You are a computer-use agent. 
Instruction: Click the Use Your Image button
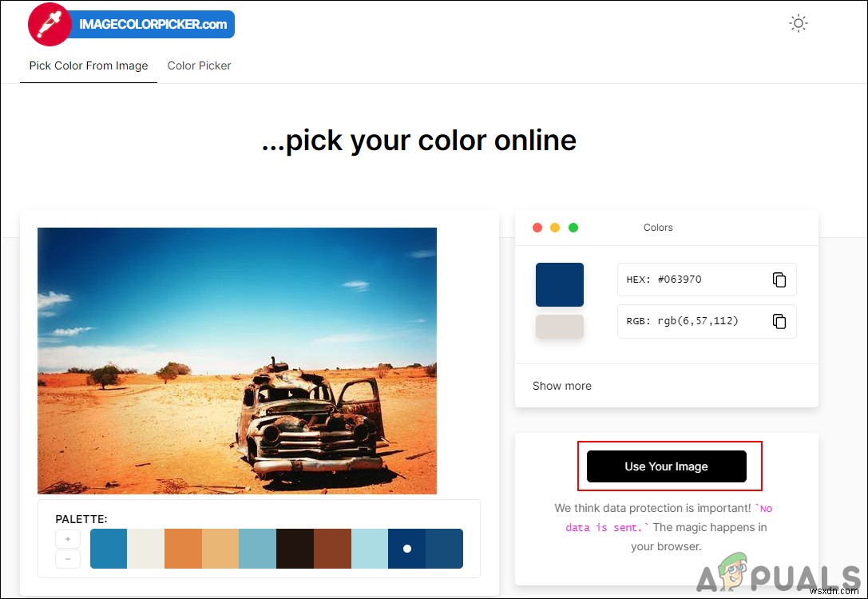tap(668, 466)
